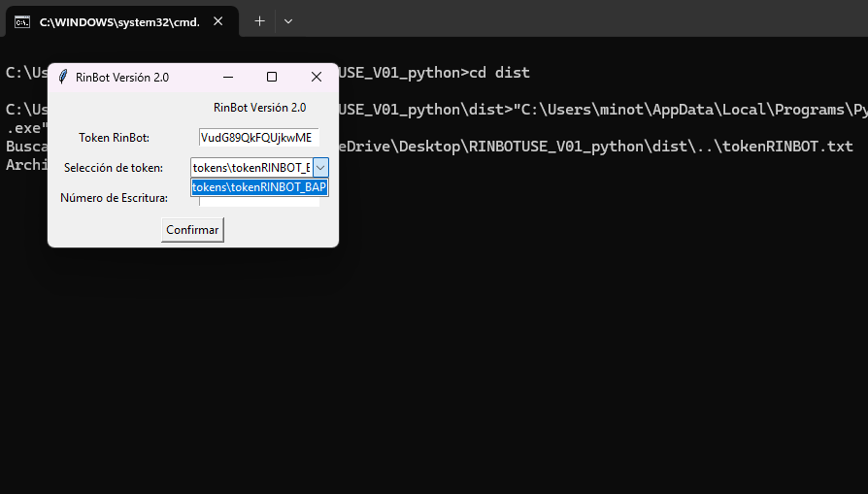The height and width of the screenshot is (494, 868).
Task: Open the terminal profiles dropdown chevron
Action: [x=287, y=21]
